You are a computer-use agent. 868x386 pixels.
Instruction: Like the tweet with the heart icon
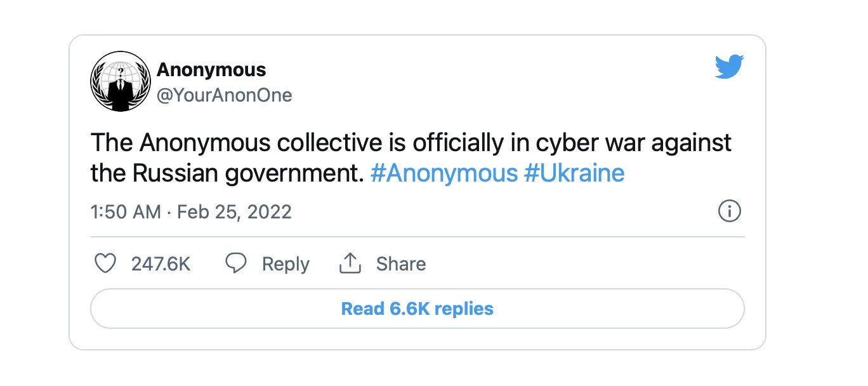(x=105, y=263)
